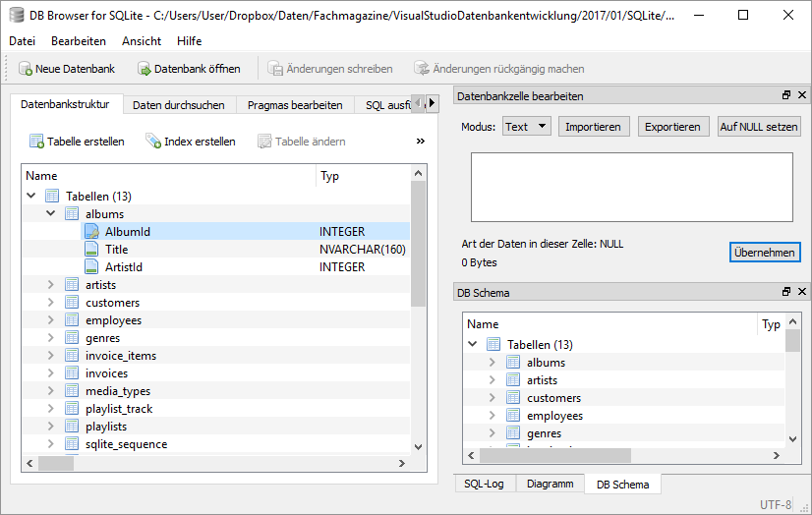The height and width of the screenshot is (515, 812).
Task: Click the invoices table icon
Action: point(72,373)
